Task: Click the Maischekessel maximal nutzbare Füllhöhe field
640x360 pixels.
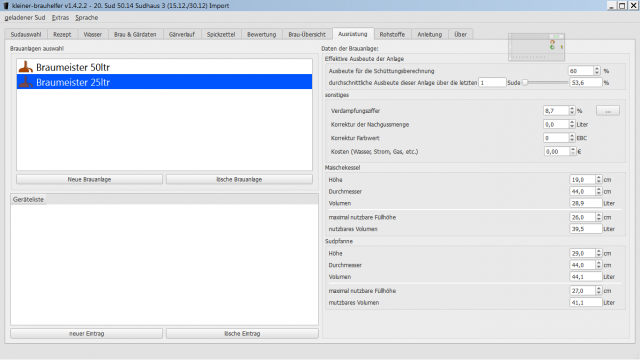Action: point(582,217)
